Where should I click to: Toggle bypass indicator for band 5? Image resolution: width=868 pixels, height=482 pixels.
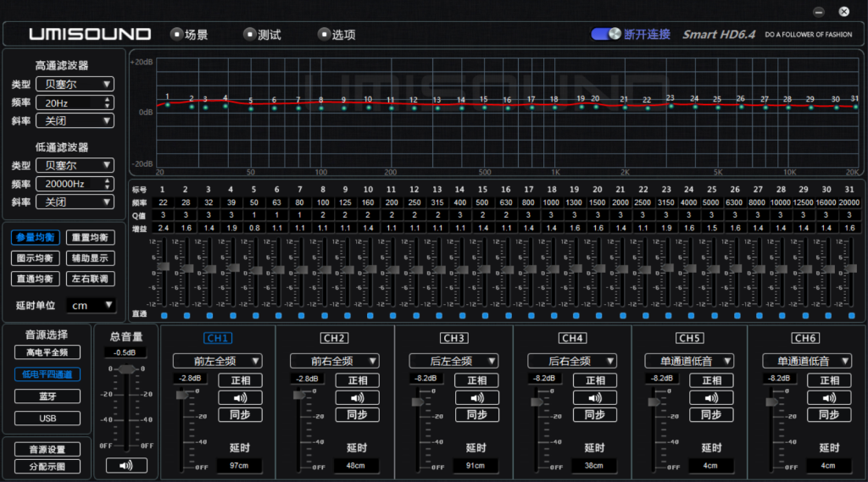point(255,315)
